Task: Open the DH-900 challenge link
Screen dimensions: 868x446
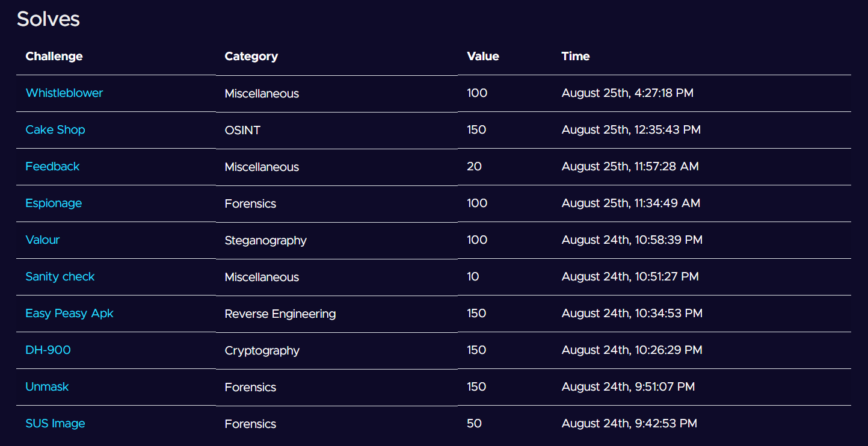Action: pyautogui.click(x=48, y=350)
